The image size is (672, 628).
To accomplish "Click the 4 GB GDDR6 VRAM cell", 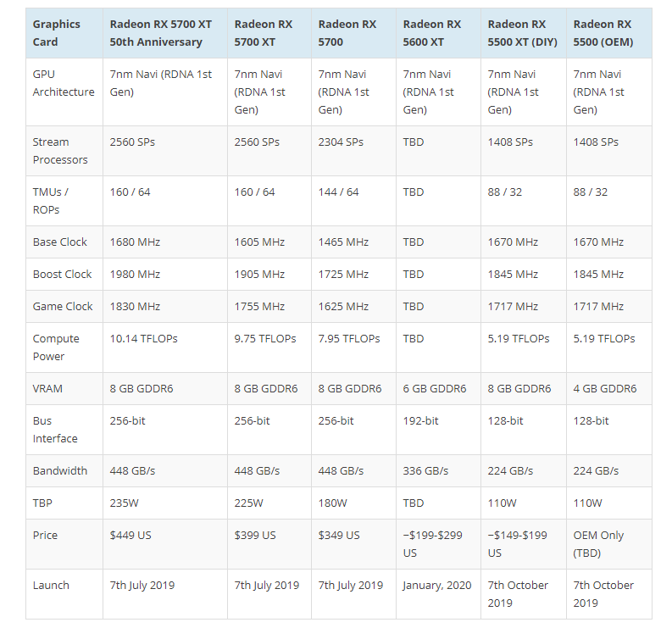I will tap(609, 389).
